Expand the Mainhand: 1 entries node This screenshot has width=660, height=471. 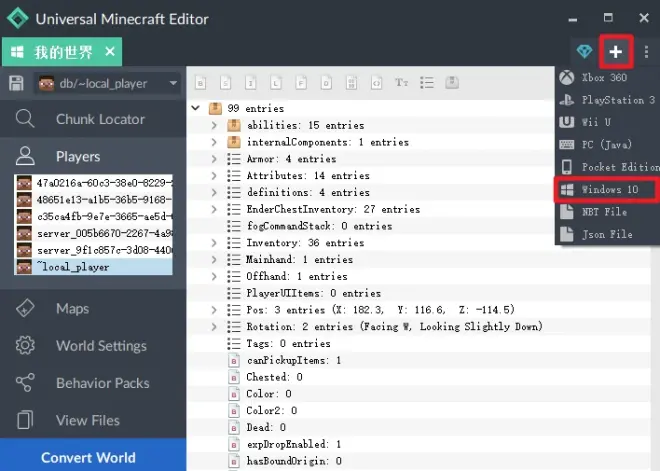(x=214, y=259)
